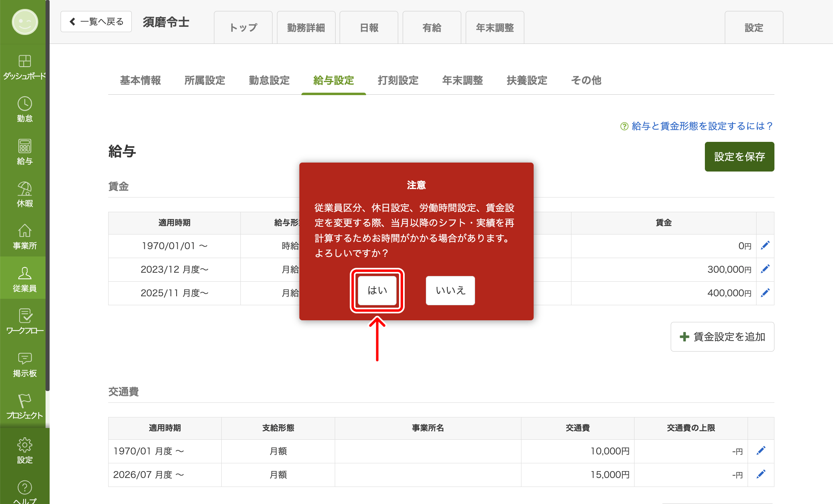
Task: Open the 給与 calculator sidebar icon
Action: [24, 152]
